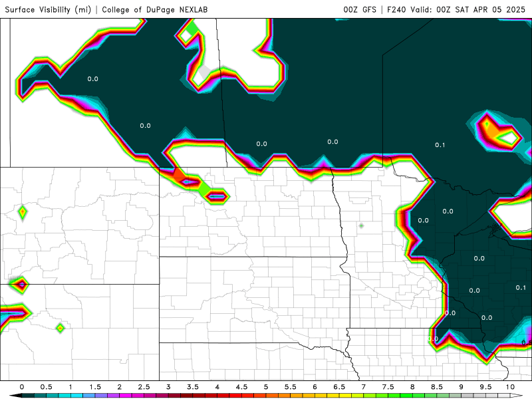Click the "1.5" label on the color scale
Viewport: 532px width, 399px height.
(95, 387)
